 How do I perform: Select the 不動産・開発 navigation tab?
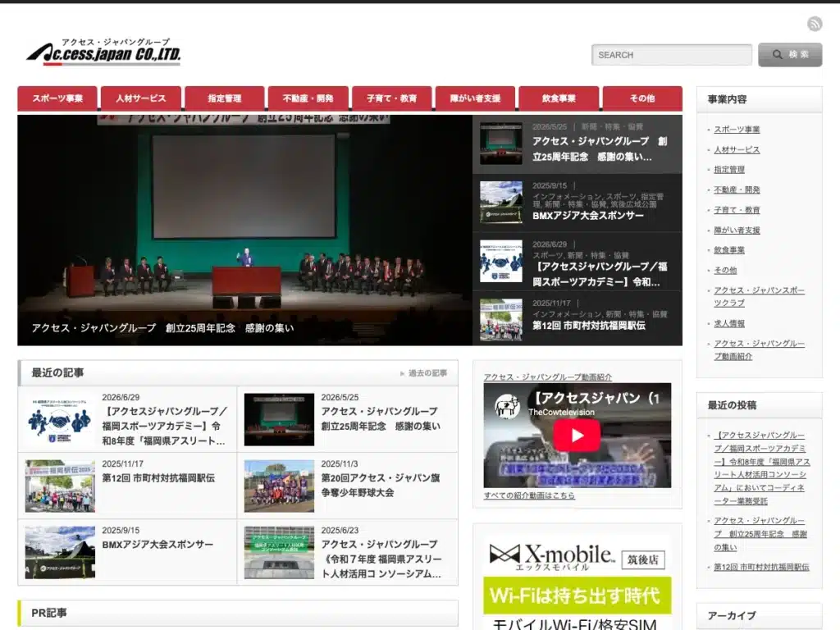[308, 98]
